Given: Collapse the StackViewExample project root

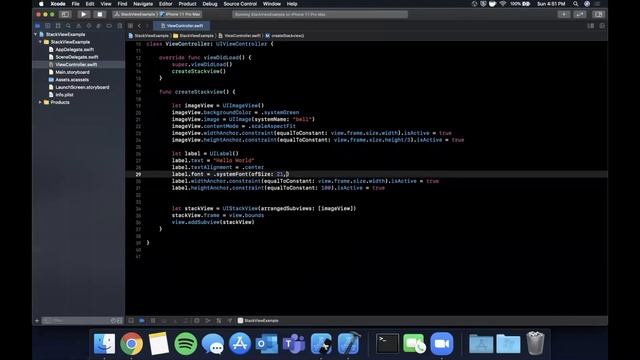Looking at the screenshot, I should 36,34.
